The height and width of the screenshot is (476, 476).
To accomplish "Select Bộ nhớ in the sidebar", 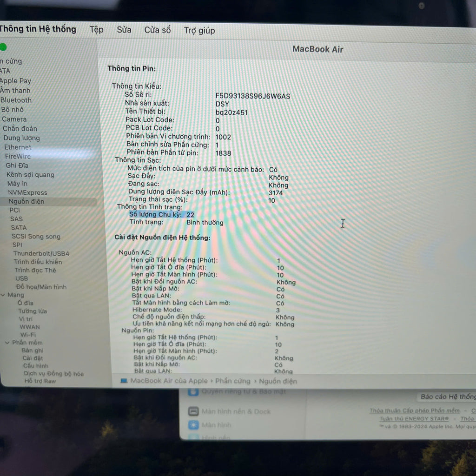I will (x=13, y=110).
